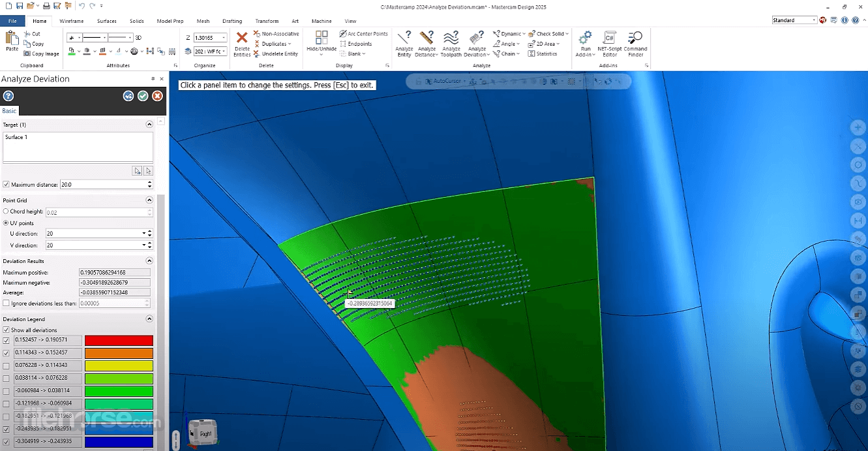Collapse the Target (1) section
Viewport: 868px width, 451px height.
click(x=149, y=124)
